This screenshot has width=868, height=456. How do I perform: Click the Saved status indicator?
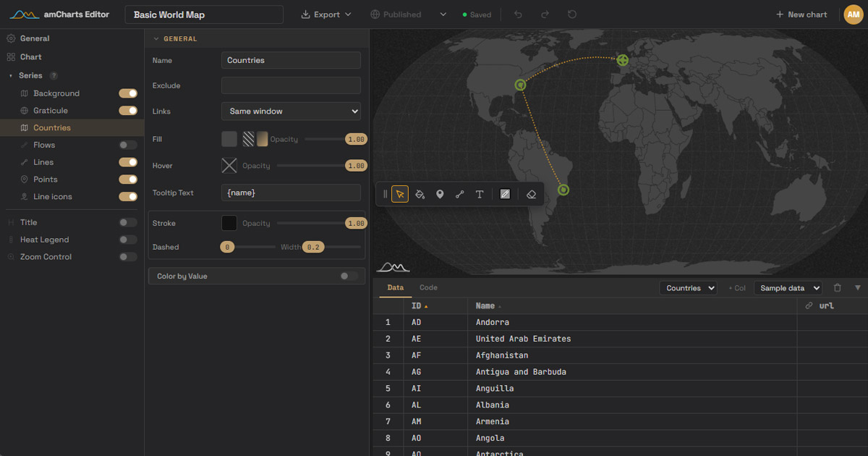(x=477, y=14)
